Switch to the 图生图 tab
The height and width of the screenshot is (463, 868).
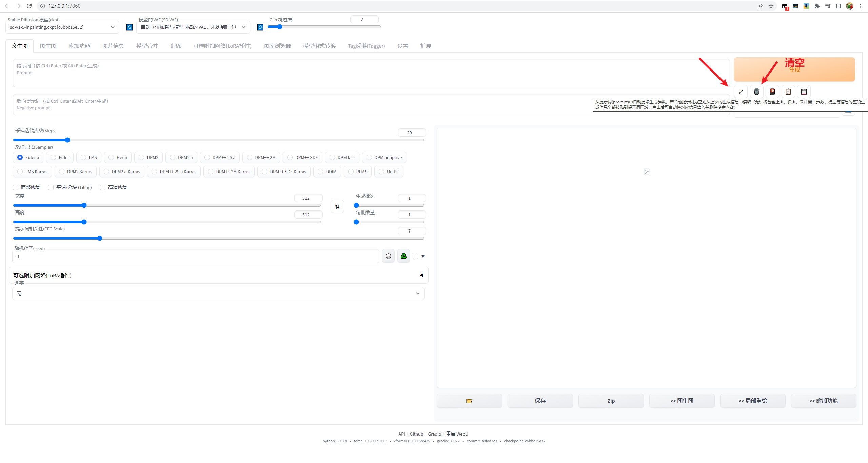click(x=48, y=46)
